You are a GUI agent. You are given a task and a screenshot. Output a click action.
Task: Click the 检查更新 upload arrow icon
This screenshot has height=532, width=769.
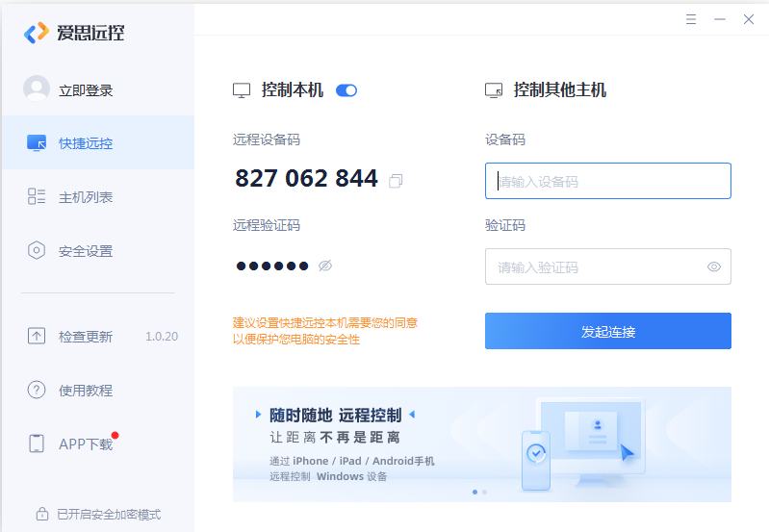(37, 336)
